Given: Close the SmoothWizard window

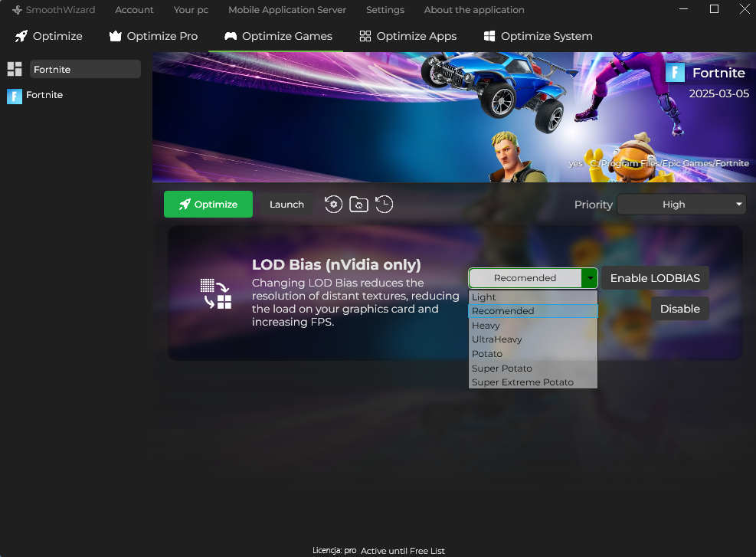Looking at the screenshot, I should click(745, 9).
